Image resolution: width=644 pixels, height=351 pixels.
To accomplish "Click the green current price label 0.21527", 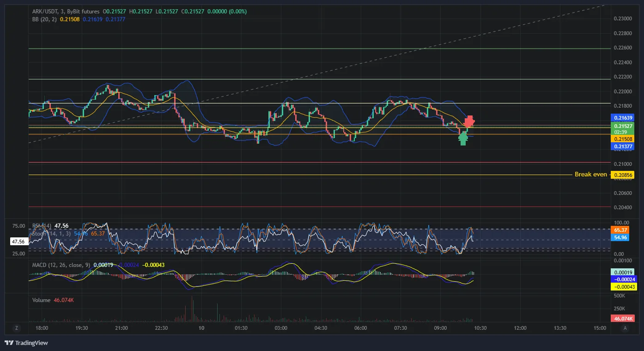I will (622, 126).
